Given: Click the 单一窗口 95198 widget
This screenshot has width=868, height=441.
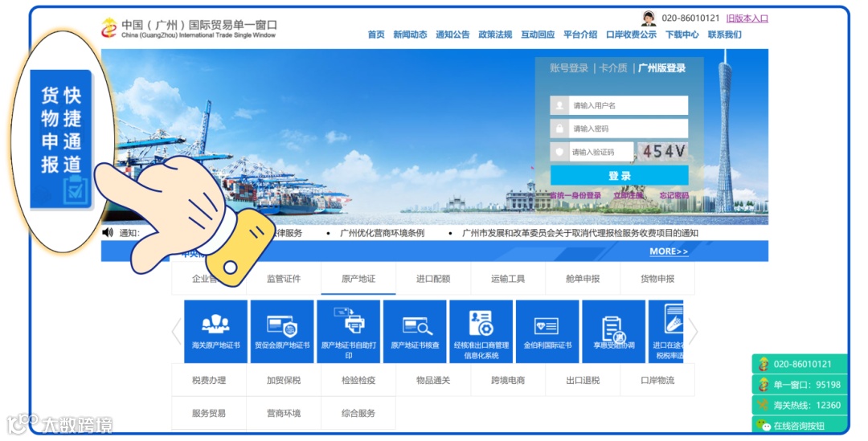Looking at the screenshot, I should 800,385.
